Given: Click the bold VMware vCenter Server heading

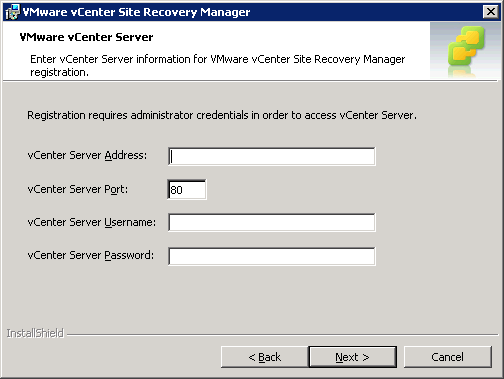Looking at the screenshot, I should point(86,37).
